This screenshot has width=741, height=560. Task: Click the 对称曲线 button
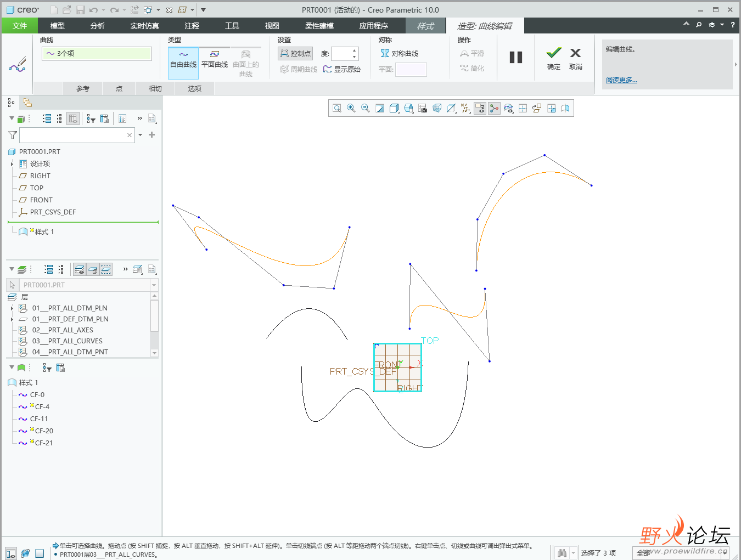(400, 53)
